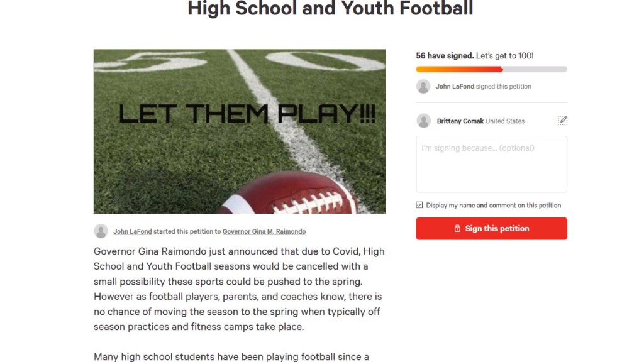Click John LaFond's name in the signed notice
This screenshot has height=362, width=644.
click(455, 87)
